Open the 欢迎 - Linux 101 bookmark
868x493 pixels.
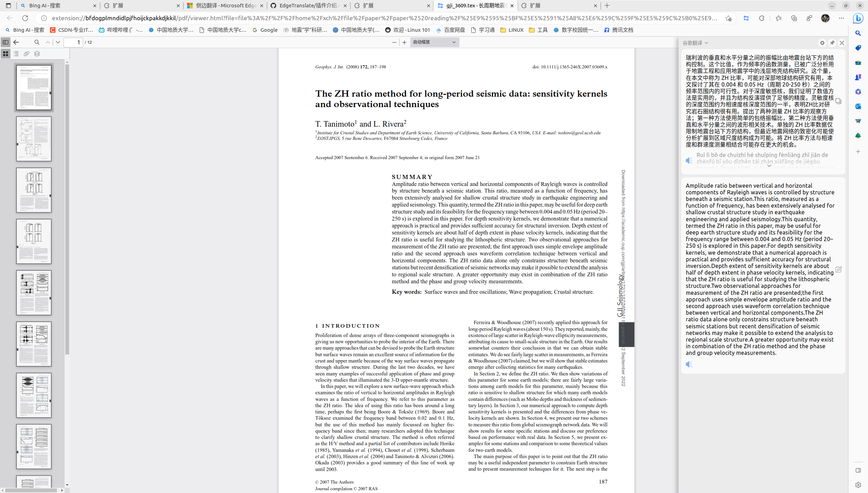[x=407, y=30]
